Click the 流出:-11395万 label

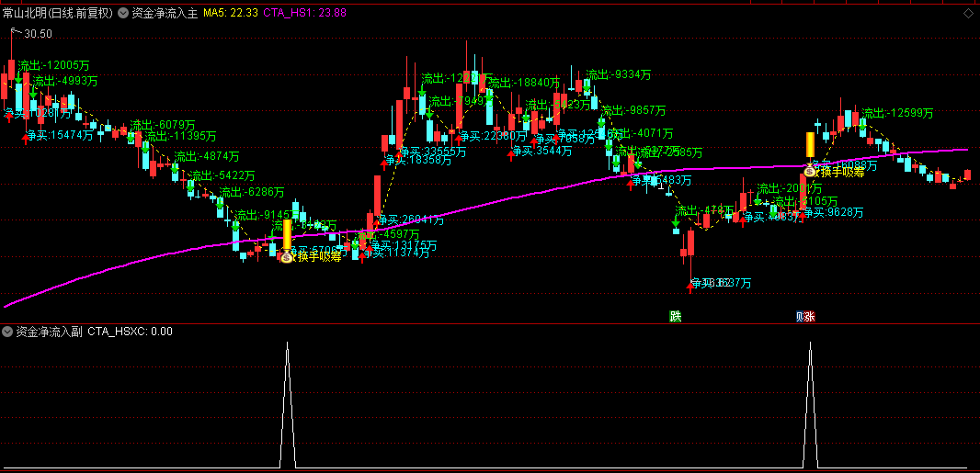pos(180,136)
